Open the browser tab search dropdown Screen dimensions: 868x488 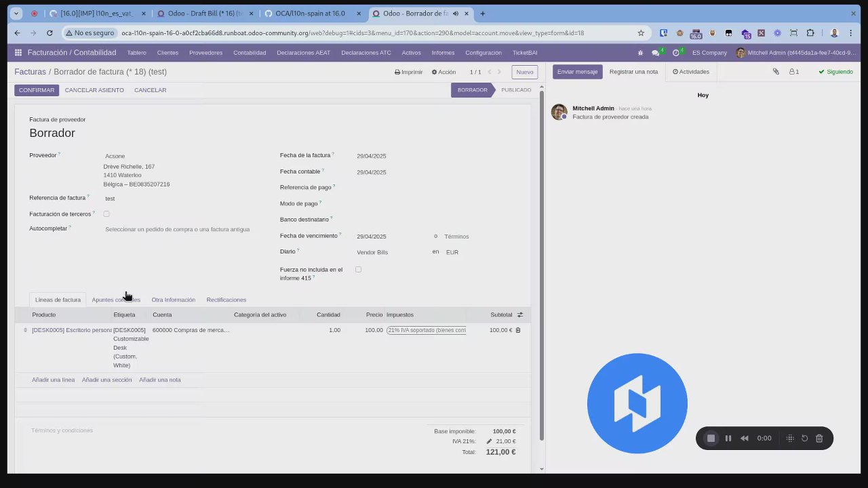pyautogui.click(x=16, y=14)
